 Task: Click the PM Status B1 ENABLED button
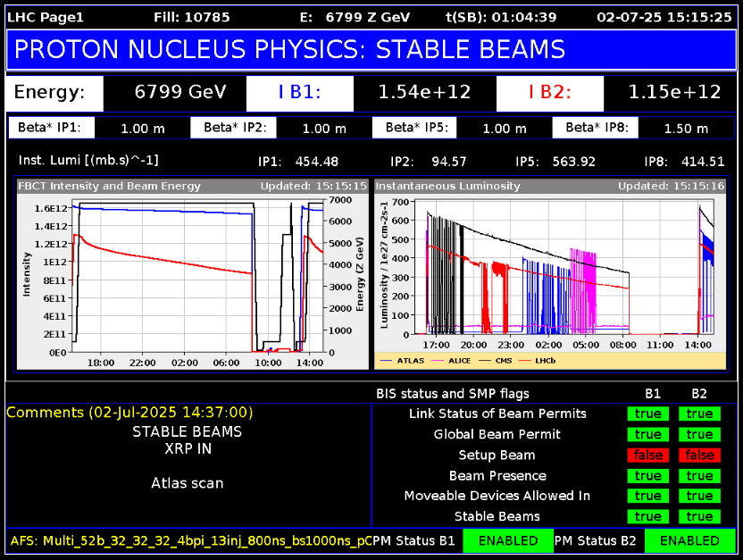(x=507, y=540)
